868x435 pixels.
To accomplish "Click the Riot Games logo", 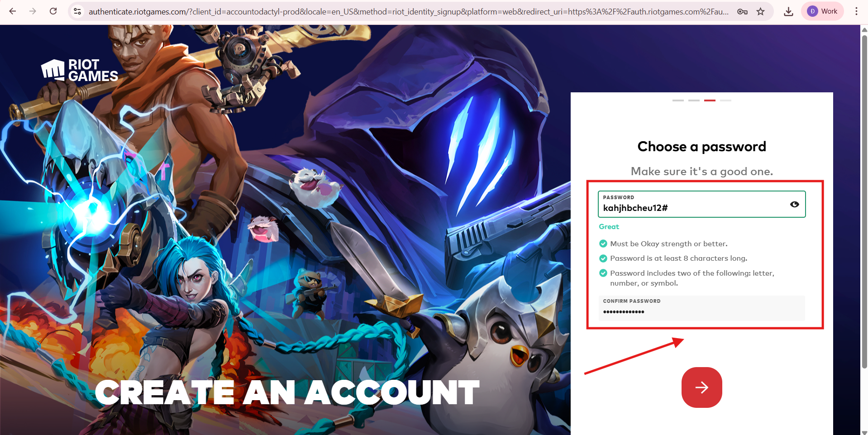I will click(x=80, y=71).
